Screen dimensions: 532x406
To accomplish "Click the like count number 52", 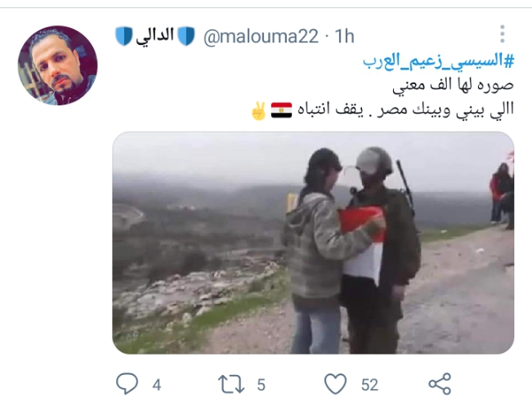I will coord(369,385).
